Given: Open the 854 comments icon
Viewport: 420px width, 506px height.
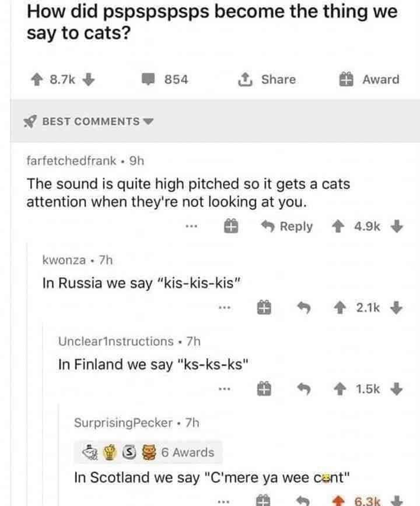Looking at the screenshot, I should pos(148,80).
